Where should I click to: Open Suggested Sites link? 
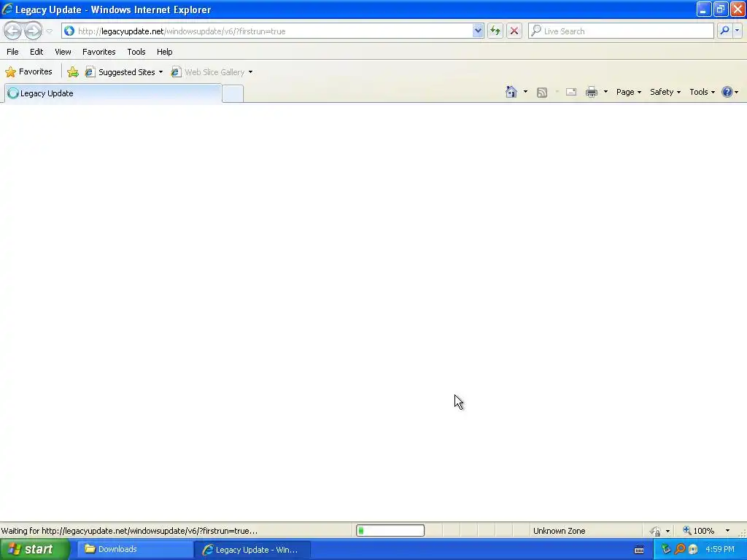(x=127, y=72)
